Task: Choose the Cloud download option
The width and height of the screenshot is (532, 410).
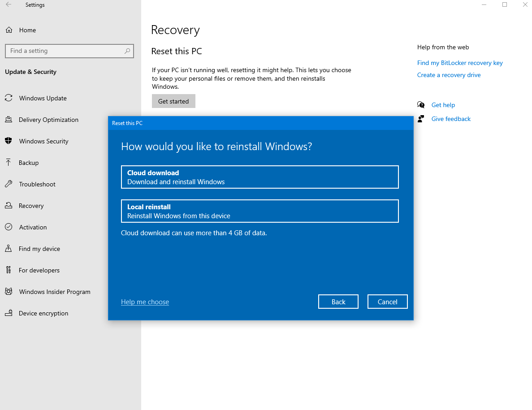Action: tap(260, 177)
